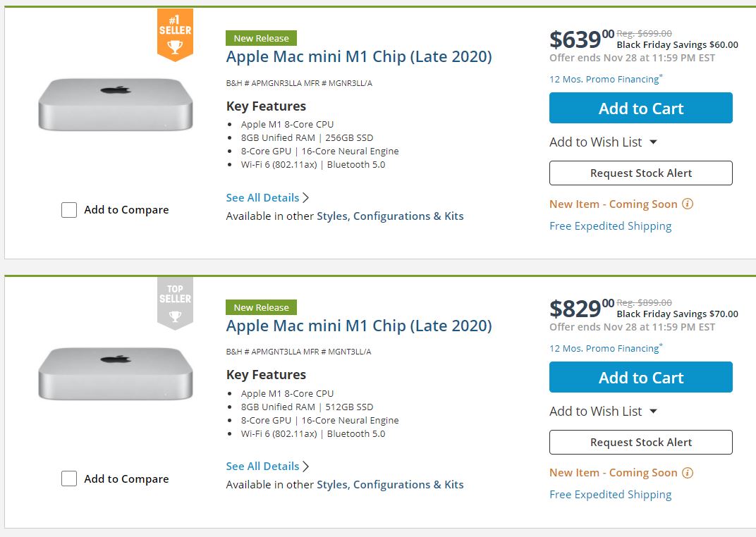Viewport: 756px width, 537px height.
Task: Expand See All Details for the 512GB model
Action: click(262, 466)
